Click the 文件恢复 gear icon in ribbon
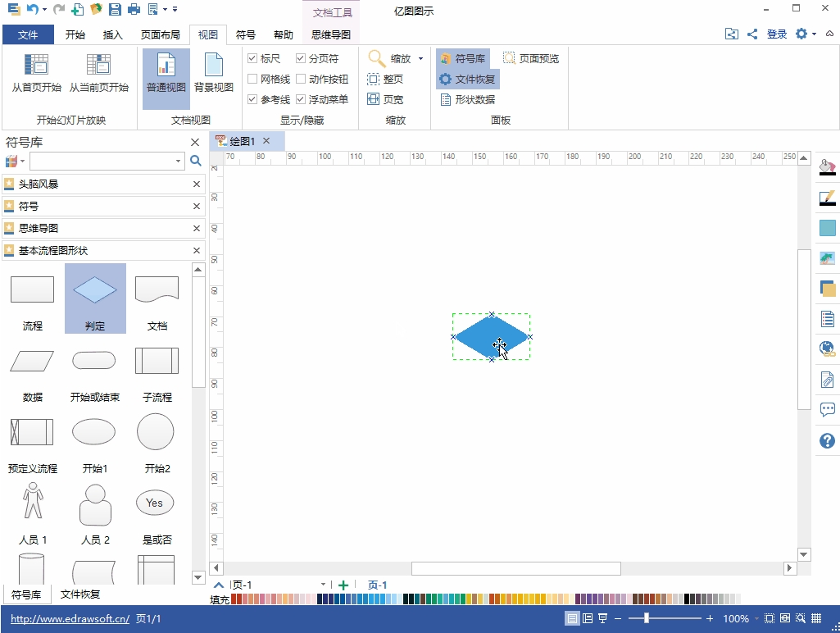 (x=446, y=80)
